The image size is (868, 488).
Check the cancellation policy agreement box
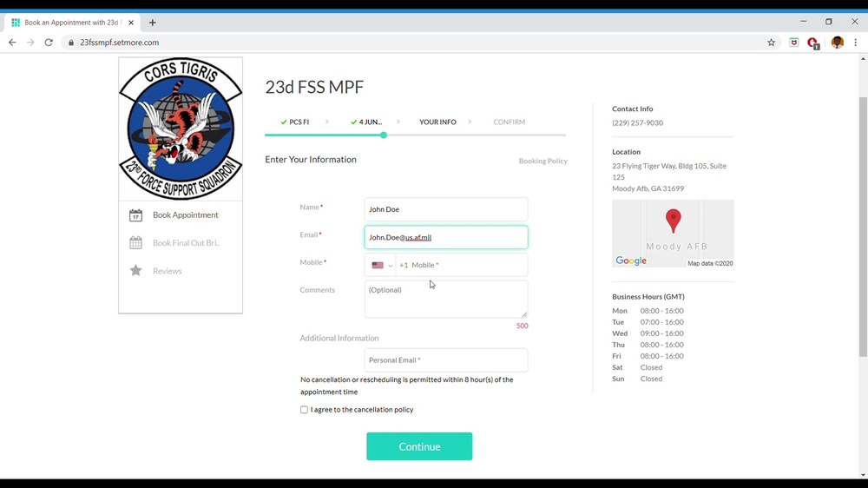304,410
